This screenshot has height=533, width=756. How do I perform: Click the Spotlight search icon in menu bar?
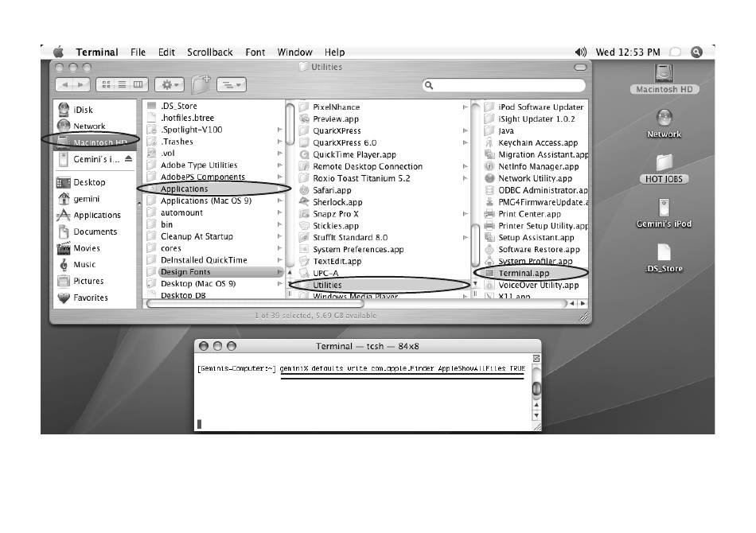[x=696, y=52]
